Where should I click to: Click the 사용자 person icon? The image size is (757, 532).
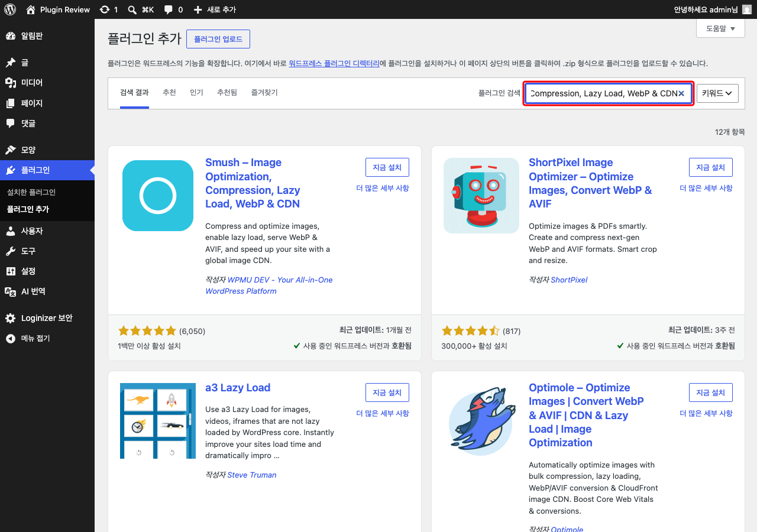click(x=11, y=231)
